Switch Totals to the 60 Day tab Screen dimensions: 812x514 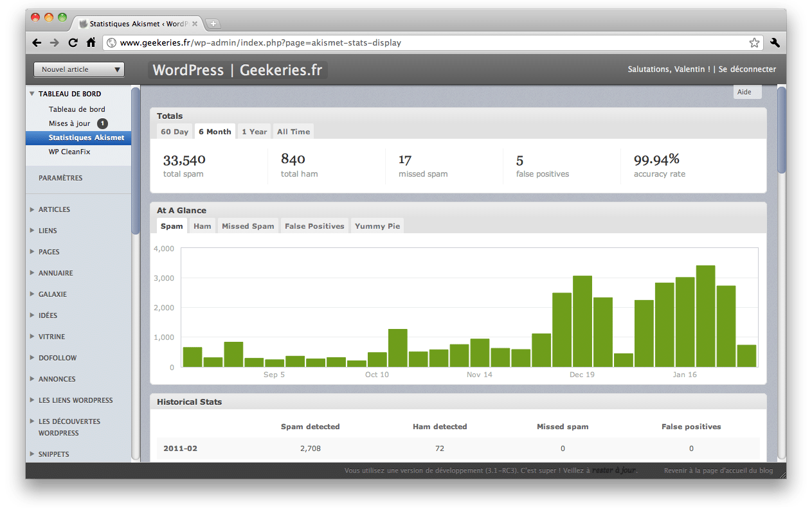click(175, 132)
